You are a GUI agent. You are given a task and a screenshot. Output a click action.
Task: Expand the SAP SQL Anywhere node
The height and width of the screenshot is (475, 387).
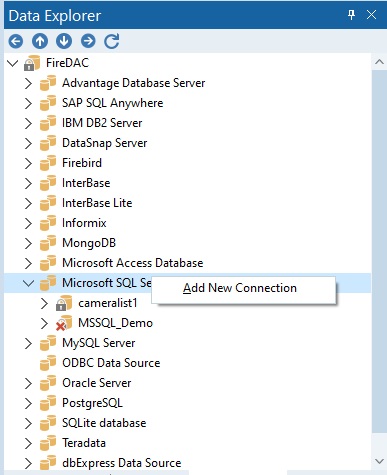tap(29, 103)
